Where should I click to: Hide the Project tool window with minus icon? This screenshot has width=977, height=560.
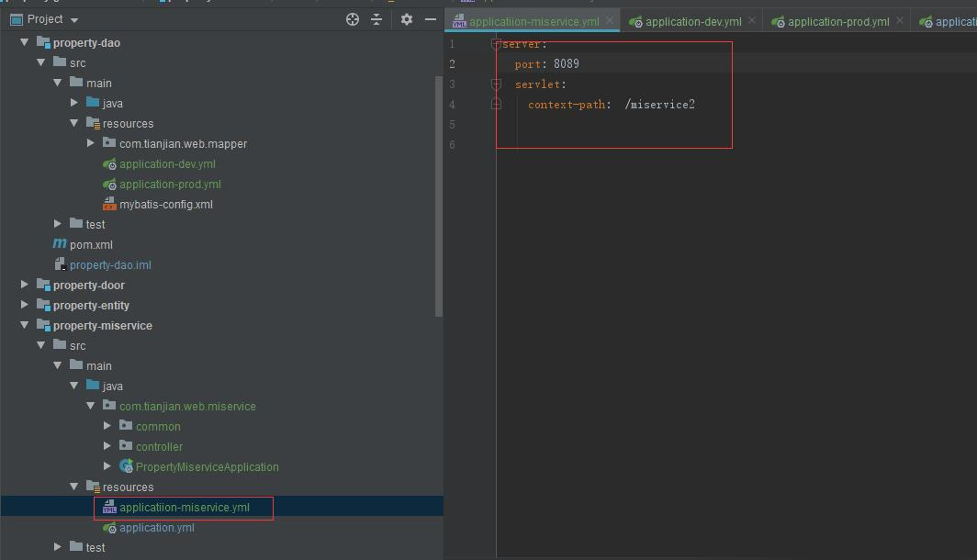pos(431,19)
